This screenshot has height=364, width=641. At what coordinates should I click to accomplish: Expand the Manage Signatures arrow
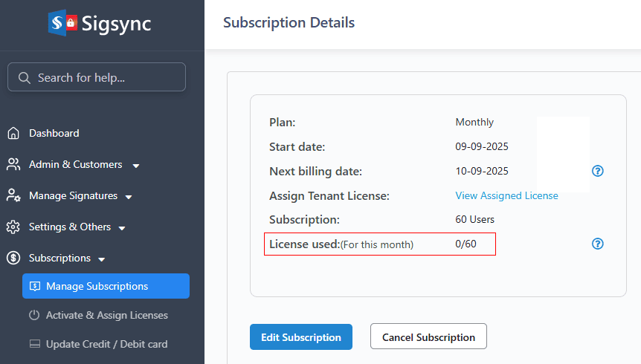click(129, 197)
